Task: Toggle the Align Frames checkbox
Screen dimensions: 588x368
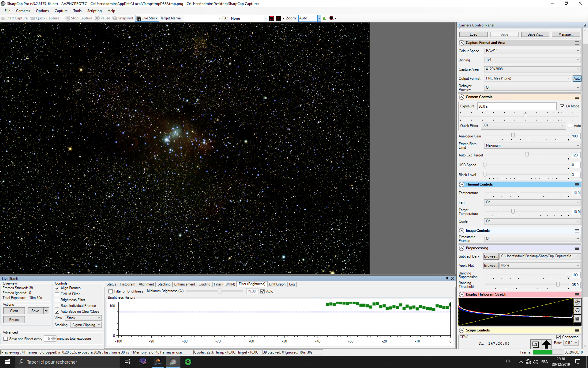Action: 57,288
